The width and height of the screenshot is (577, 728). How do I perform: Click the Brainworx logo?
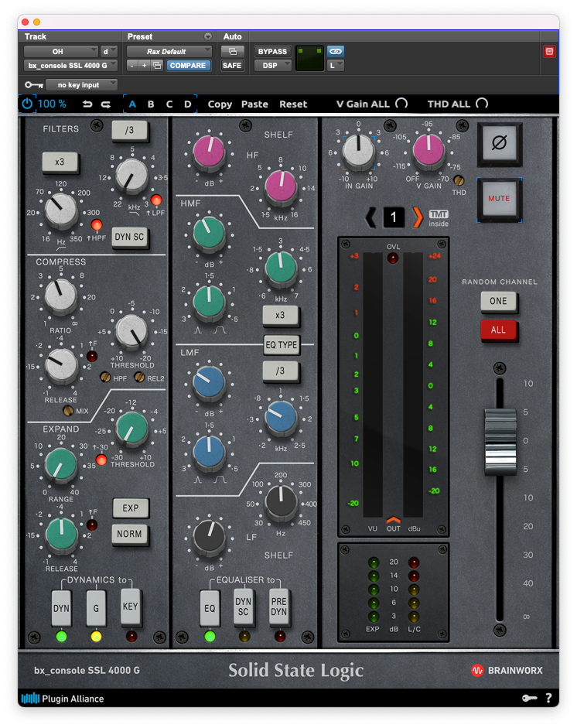tap(507, 671)
